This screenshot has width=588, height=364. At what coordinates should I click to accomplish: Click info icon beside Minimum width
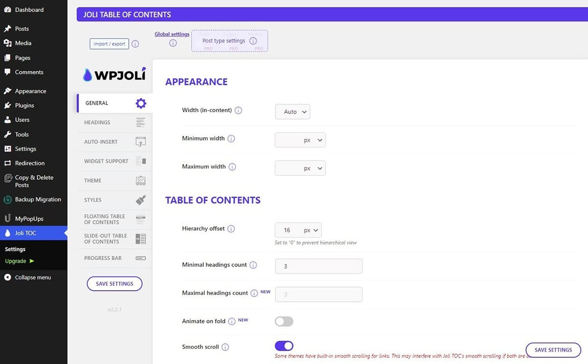coord(231,139)
